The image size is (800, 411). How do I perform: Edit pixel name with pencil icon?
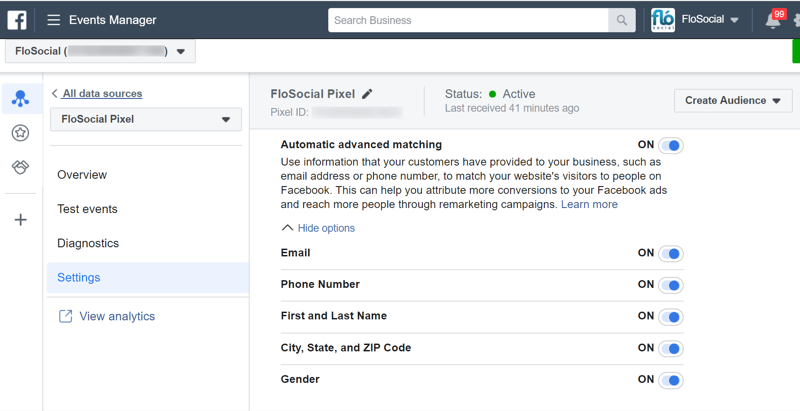pyautogui.click(x=367, y=94)
